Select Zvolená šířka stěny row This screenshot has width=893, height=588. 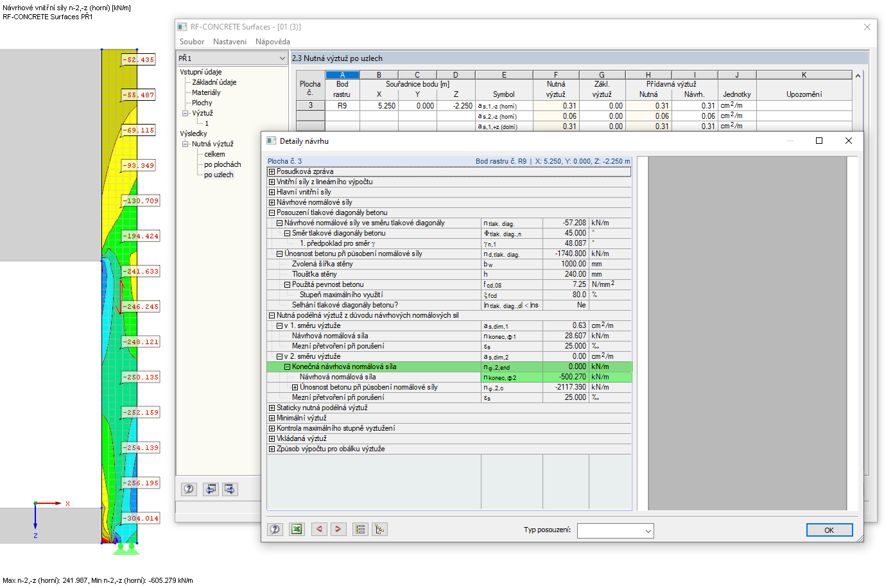point(449,264)
